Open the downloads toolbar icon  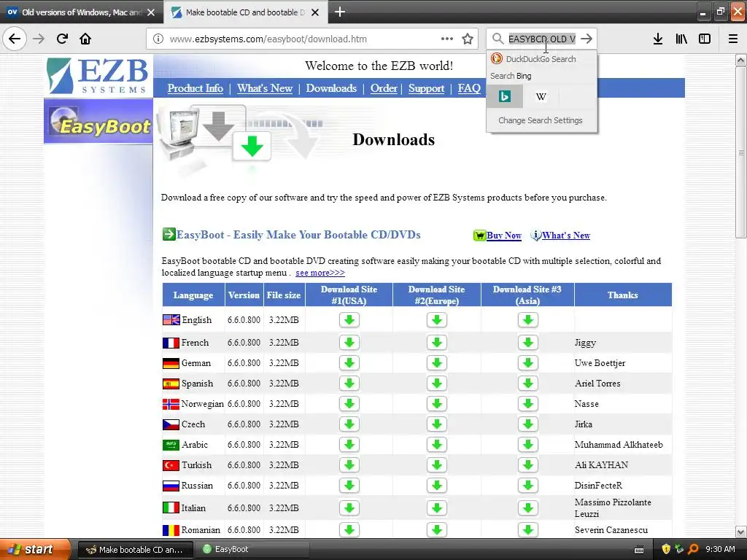658,39
